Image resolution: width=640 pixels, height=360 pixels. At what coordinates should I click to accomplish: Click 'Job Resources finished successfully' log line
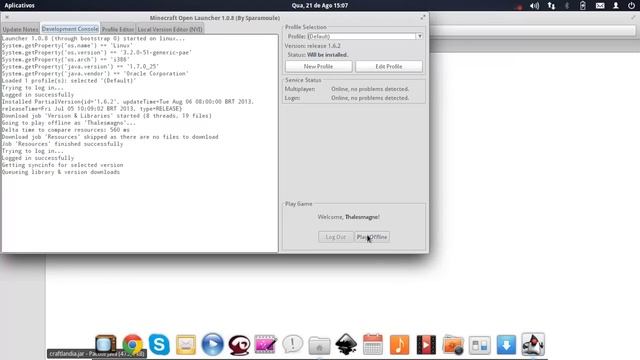[62, 144]
